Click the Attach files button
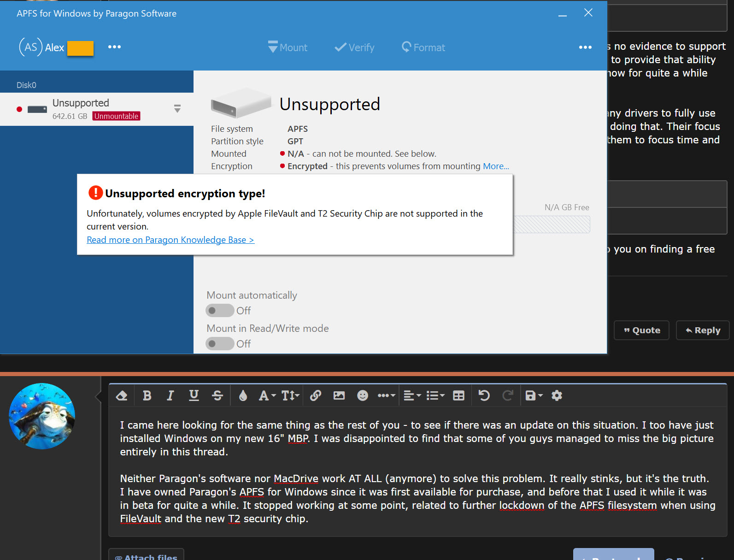 tap(147, 555)
